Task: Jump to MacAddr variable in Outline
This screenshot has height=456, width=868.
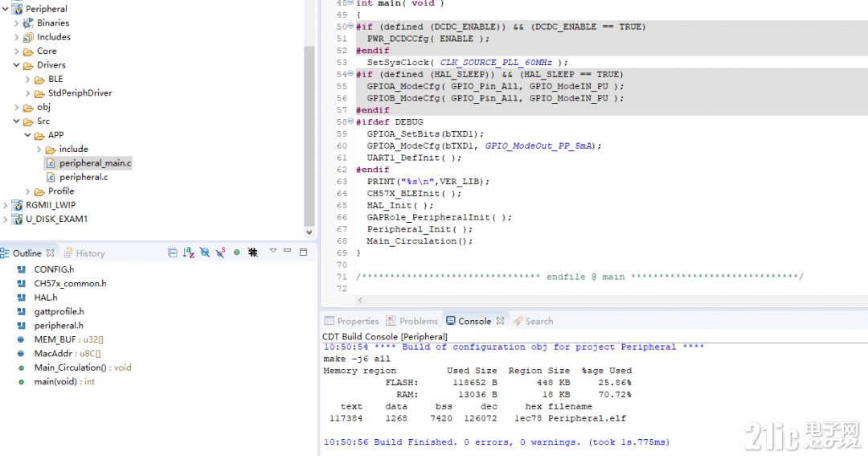Action: [x=68, y=354]
